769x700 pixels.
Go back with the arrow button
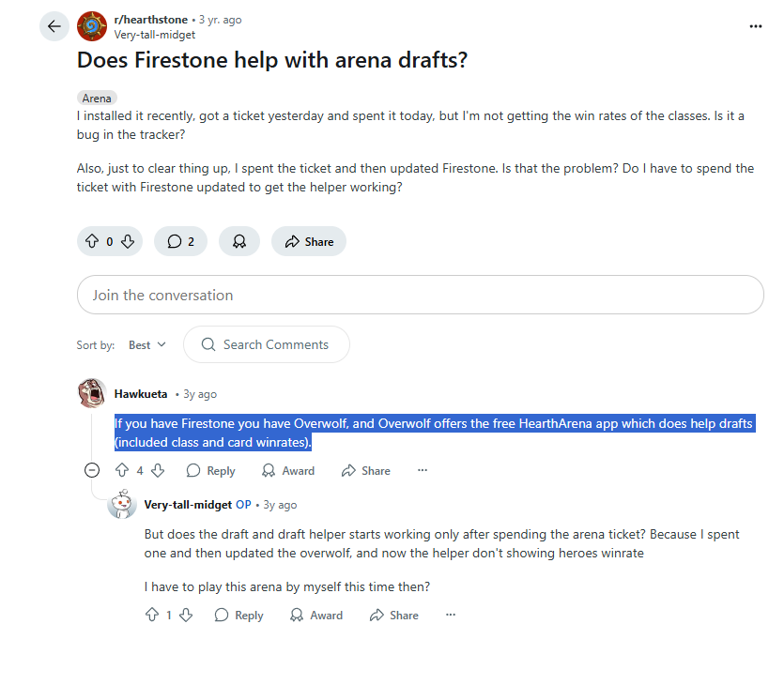point(54,26)
